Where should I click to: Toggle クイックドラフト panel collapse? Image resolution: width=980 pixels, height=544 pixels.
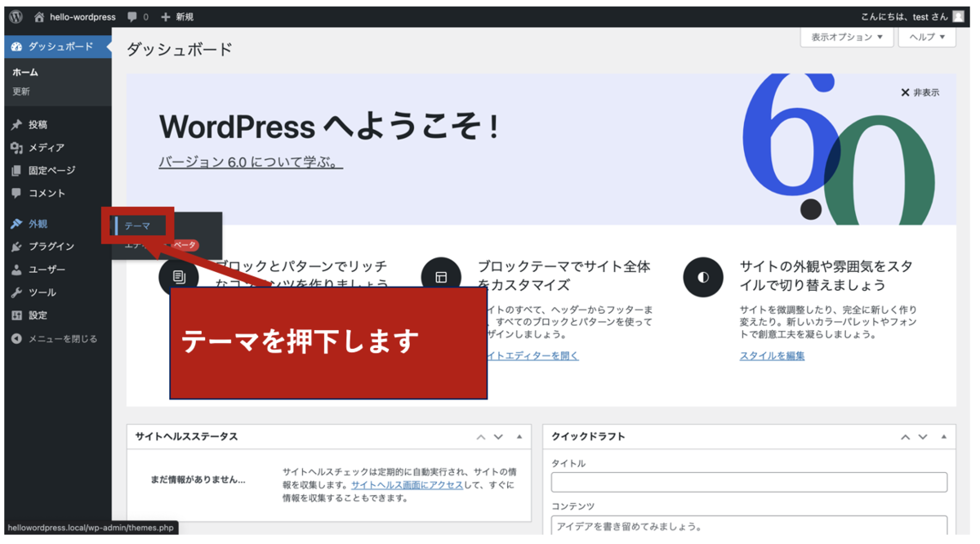(943, 437)
